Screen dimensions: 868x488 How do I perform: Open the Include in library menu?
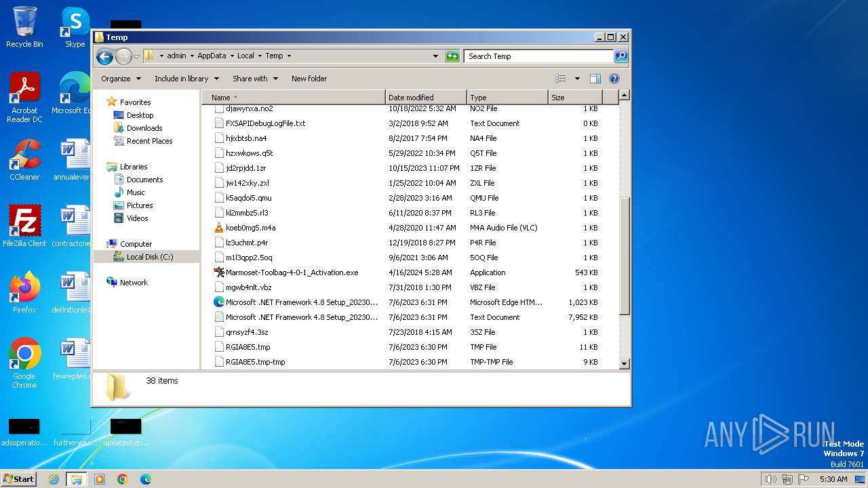click(x=186, y=79)
